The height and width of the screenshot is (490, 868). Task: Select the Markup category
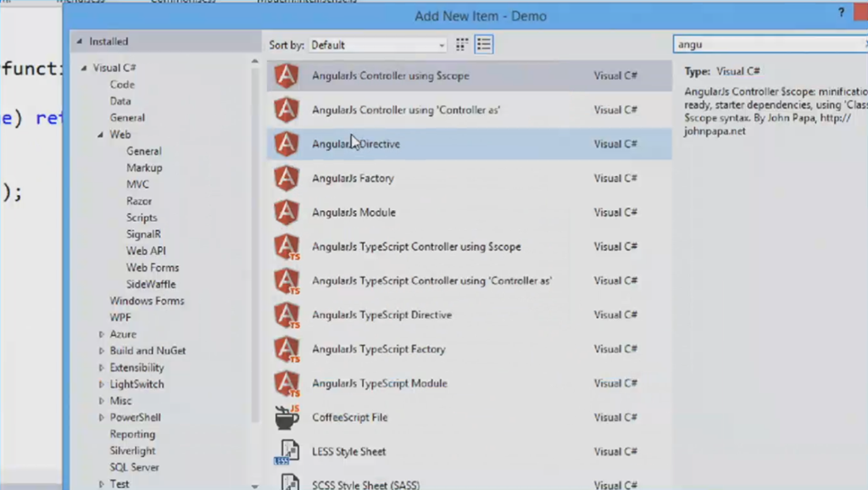pos(144,168)
